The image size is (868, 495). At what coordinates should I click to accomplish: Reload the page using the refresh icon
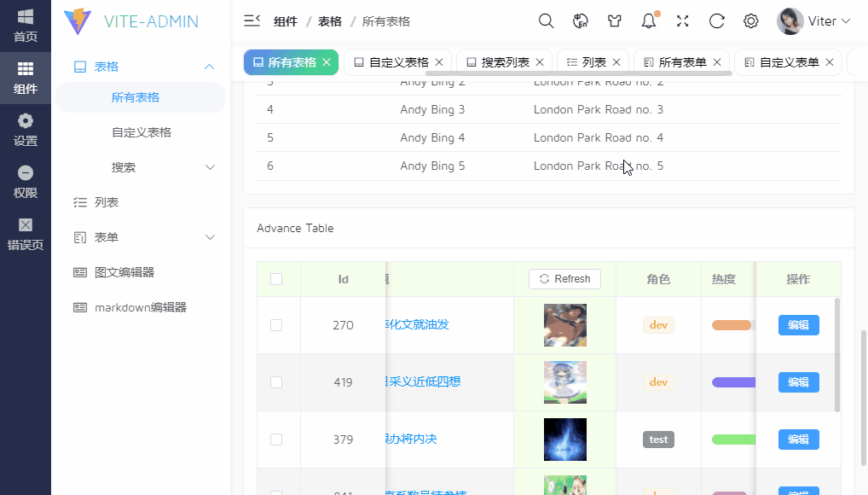pos(716,20)
